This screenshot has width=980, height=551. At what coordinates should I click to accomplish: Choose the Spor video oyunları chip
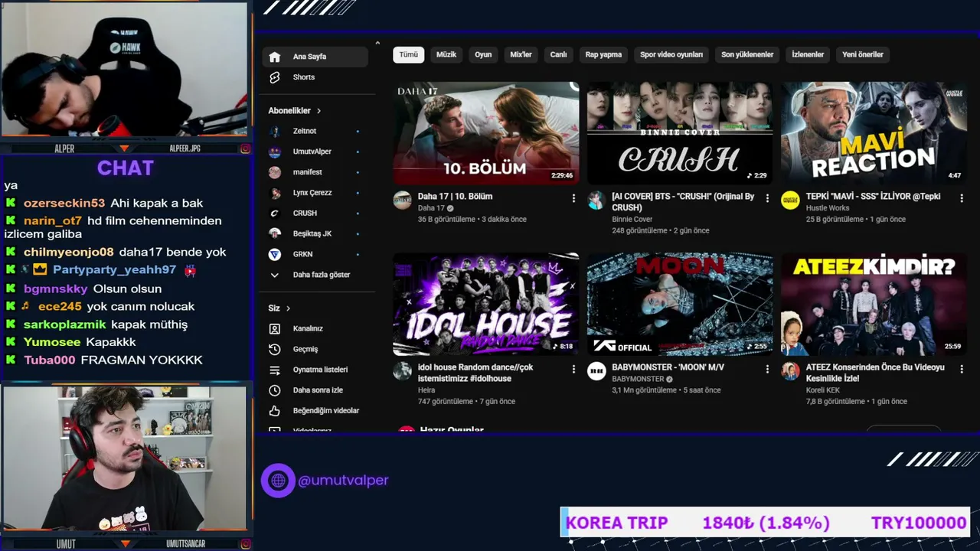pyautogui.click(x=671, y=54)
